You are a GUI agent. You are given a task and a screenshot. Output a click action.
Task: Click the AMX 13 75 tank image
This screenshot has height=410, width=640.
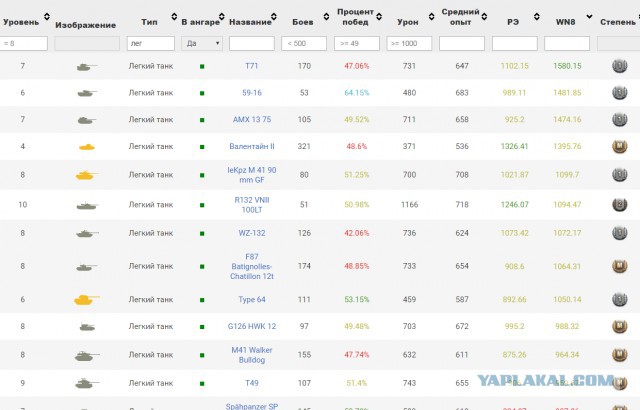coord(87,120)
